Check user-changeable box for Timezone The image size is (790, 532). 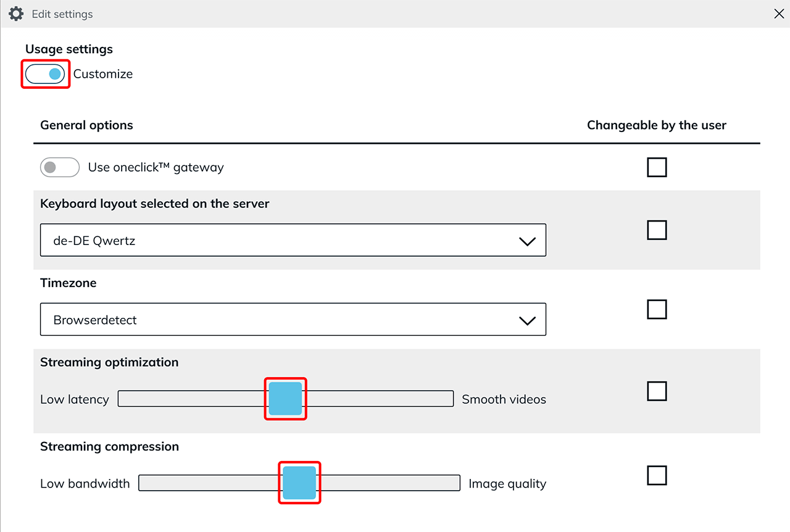pyautogui.click(x=657, y=309)
